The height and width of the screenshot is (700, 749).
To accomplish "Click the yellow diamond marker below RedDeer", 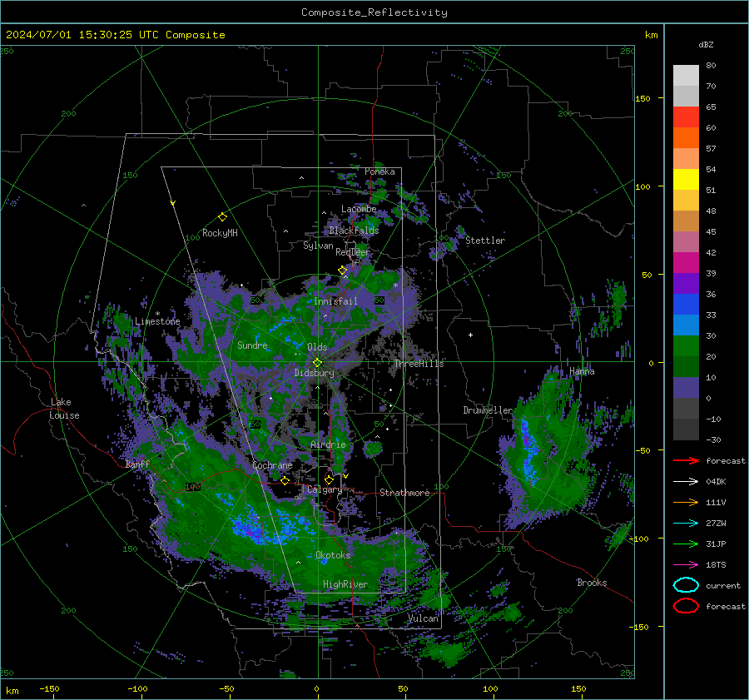I will tap(342, 271).
